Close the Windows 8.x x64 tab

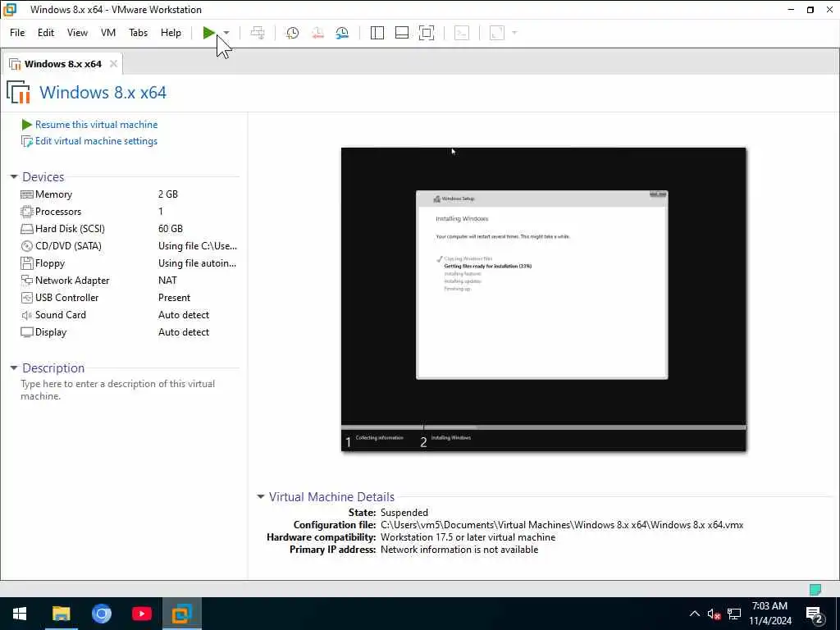click(113, 64)
